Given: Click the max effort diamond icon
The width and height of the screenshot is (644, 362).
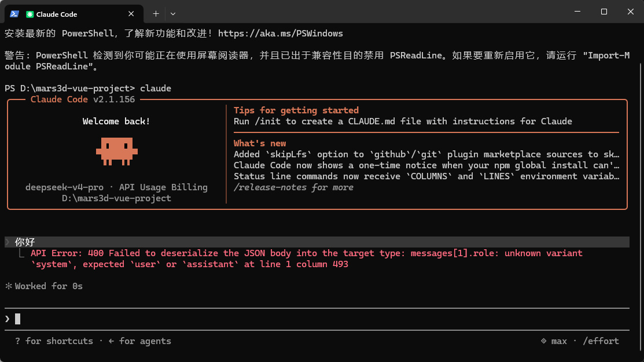Looking at the screenshot, I should pos(543,341).
